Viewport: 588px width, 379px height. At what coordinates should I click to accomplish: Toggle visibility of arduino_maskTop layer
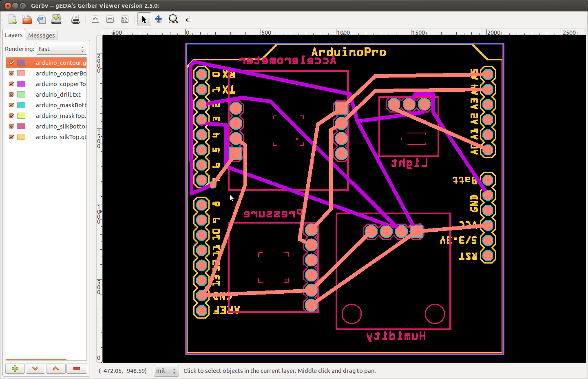11,116
